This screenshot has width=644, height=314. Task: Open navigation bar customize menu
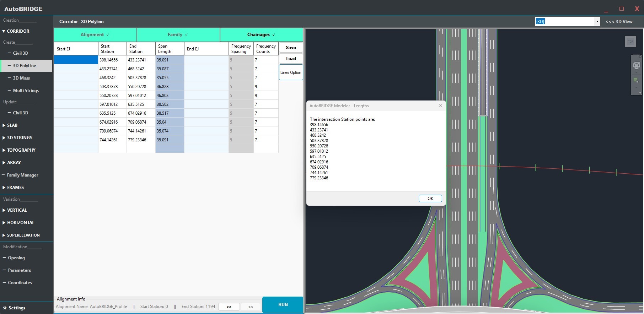pos(640,93)
